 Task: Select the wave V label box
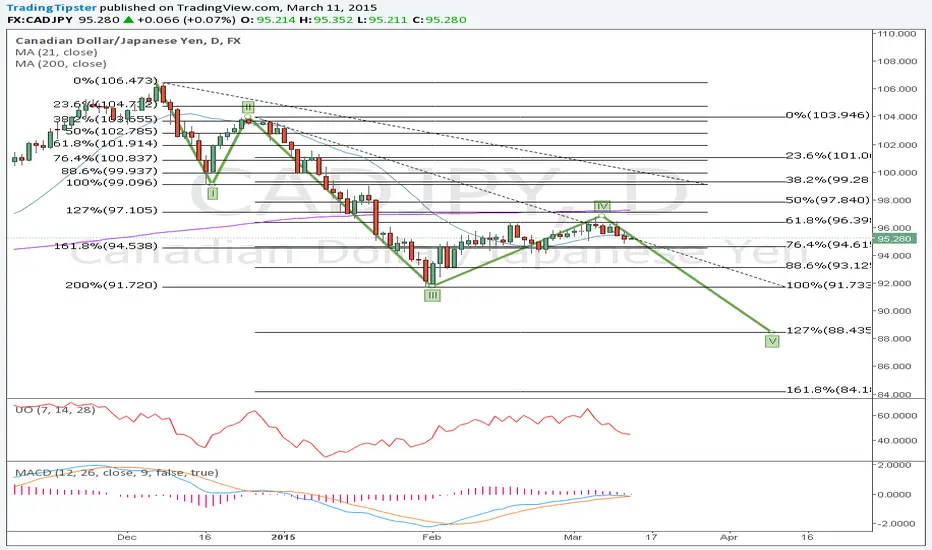point(772,341)
